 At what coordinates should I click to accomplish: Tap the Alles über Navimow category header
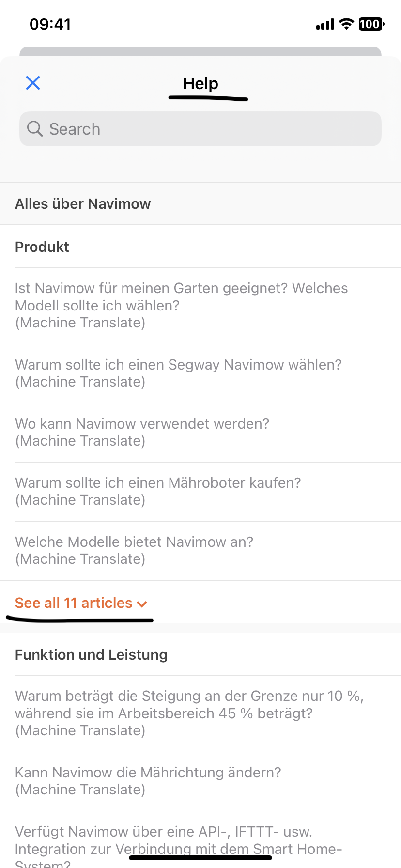tap(83, 203)
